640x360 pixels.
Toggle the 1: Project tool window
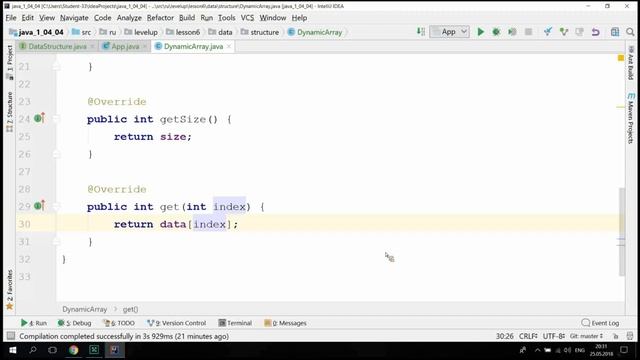[x=9, y=62]
